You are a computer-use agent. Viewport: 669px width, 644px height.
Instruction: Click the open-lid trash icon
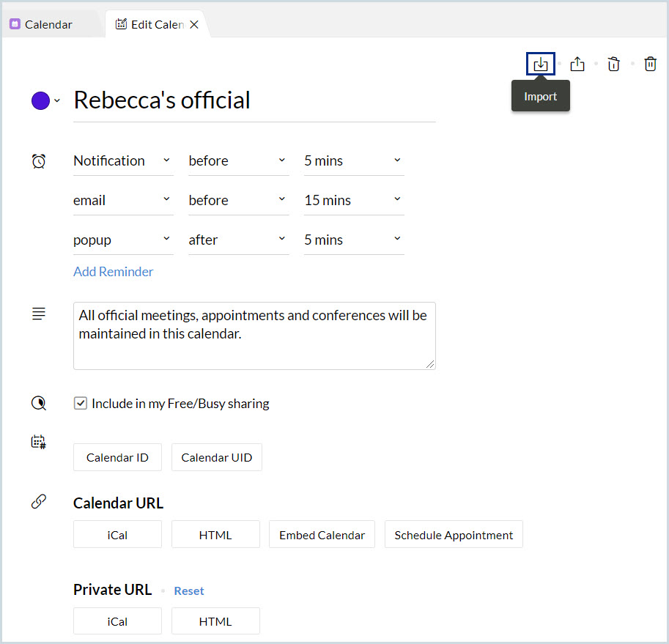click(614, 64)
